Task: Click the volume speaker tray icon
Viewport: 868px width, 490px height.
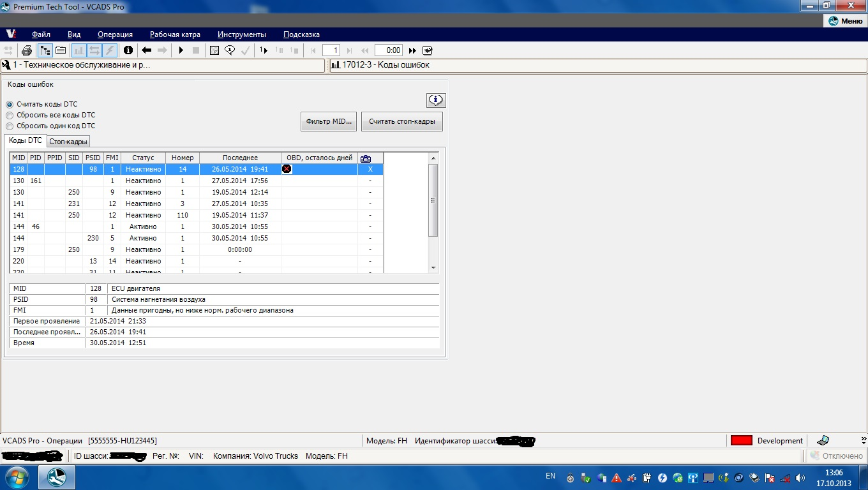Action: coord(800,478)
